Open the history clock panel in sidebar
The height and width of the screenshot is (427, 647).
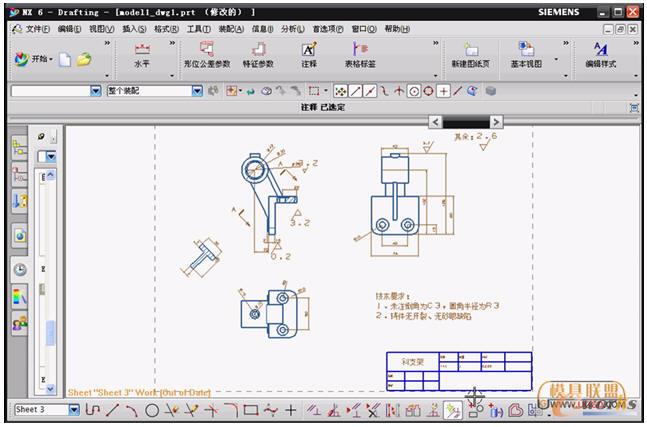[20, 269]
